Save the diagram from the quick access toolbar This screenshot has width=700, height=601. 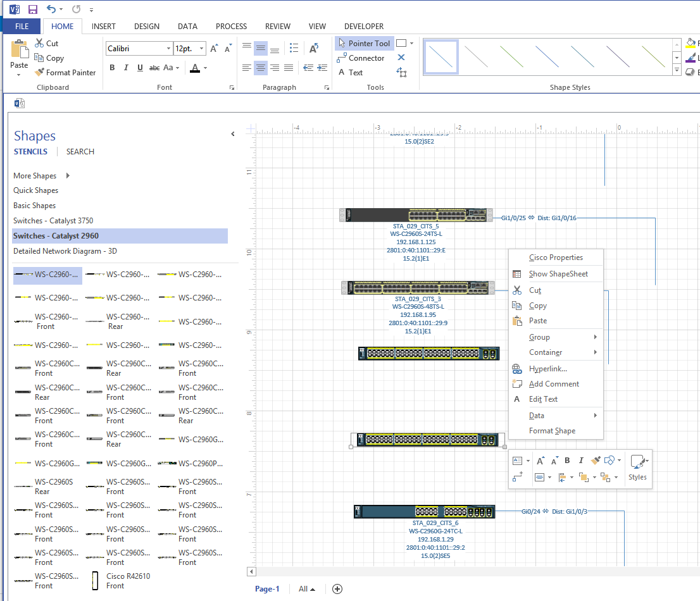pyautogui.click(x=32, y=9)
